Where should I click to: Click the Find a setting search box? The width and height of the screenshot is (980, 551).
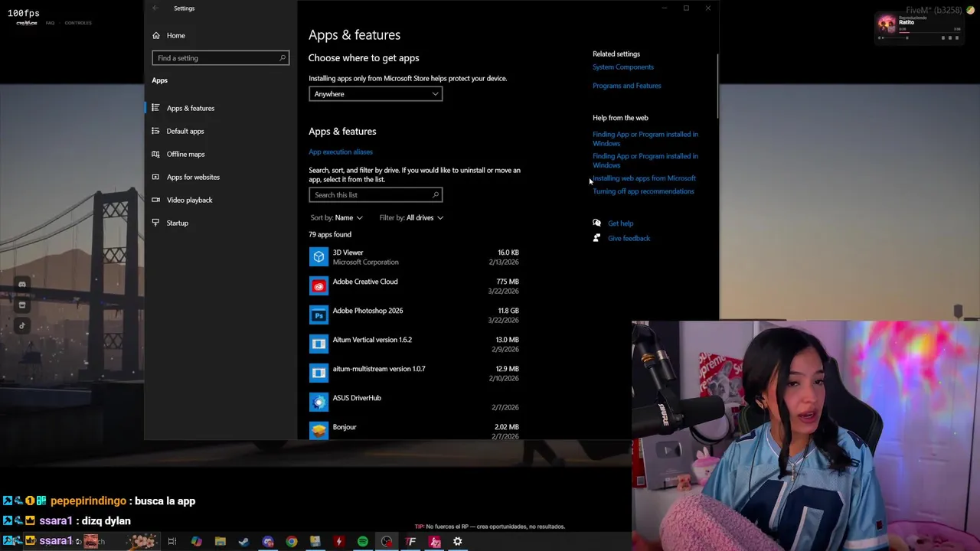coord(220,58)
